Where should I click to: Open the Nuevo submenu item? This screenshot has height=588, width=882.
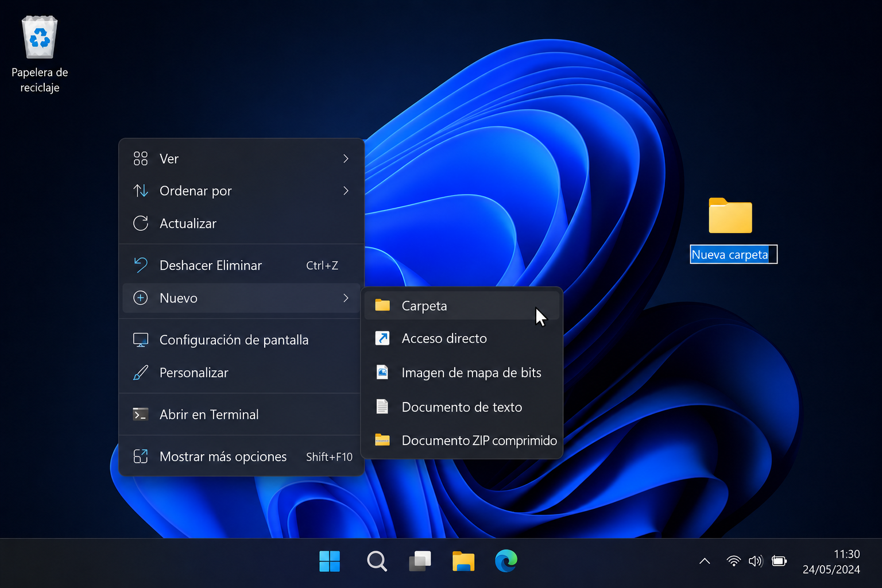241,298
